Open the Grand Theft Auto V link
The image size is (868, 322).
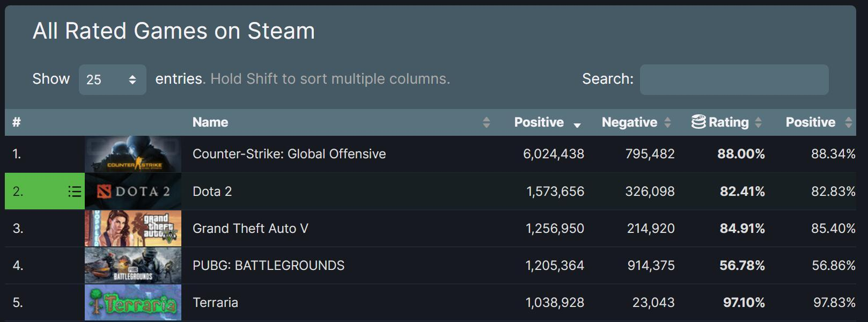point(250,229)
